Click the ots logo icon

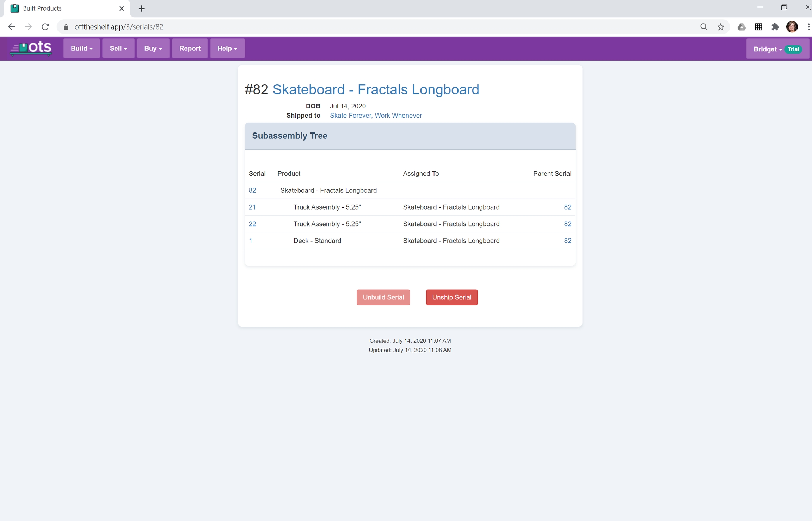[x=31, y=48]
